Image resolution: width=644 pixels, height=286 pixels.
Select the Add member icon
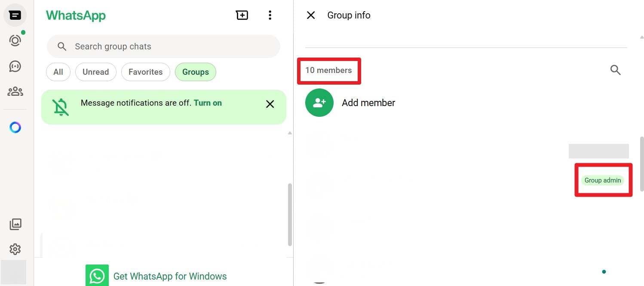pyautogui.click(x=319, y=103)
